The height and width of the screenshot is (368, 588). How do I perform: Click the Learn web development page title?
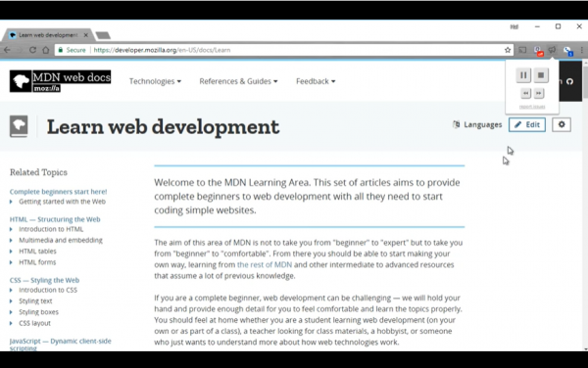163,127
